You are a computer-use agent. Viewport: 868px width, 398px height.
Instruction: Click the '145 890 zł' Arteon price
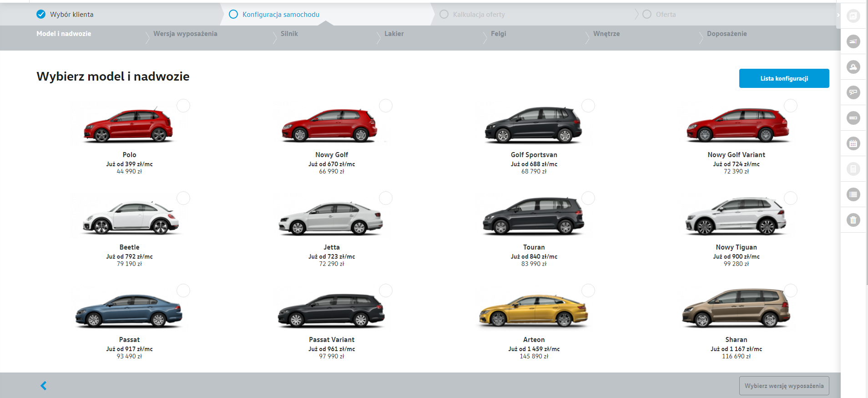[534, 356]
